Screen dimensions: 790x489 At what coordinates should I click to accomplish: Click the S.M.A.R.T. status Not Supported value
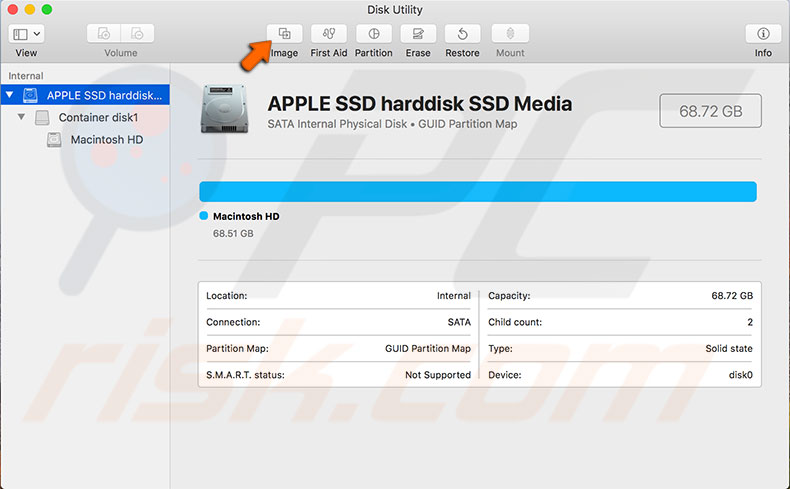[x=438, y=375]
